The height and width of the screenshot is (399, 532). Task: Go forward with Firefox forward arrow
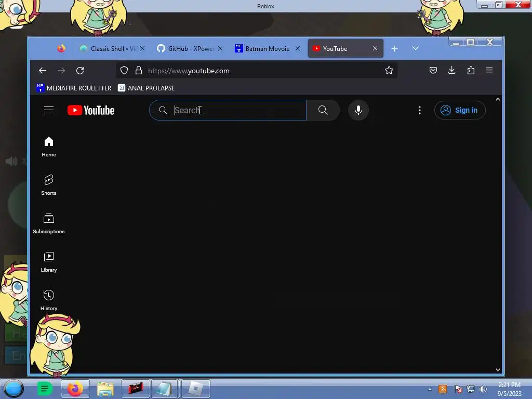tap(61, 71)
